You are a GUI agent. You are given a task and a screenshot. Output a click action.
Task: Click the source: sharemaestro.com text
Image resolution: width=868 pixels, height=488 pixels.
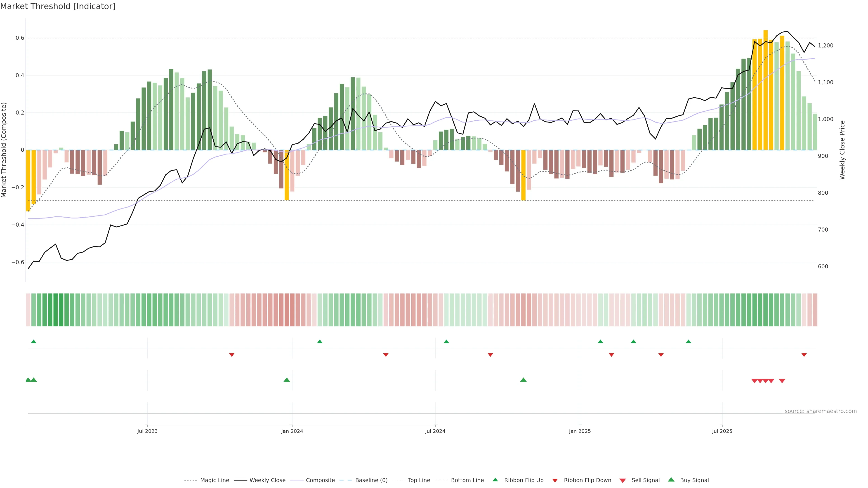[x=821, y=411]
